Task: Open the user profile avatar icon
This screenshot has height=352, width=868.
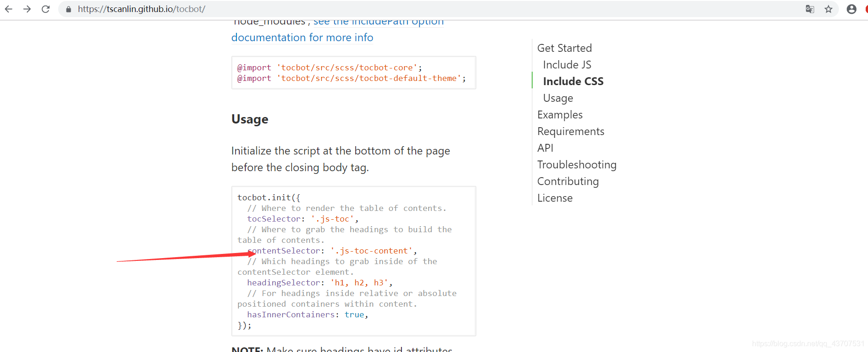Action: pyautogui.click(x=851, y=9)
